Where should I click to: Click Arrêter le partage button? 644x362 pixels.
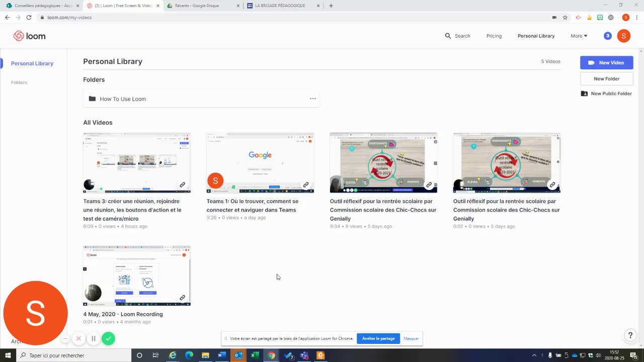[378, 338]
